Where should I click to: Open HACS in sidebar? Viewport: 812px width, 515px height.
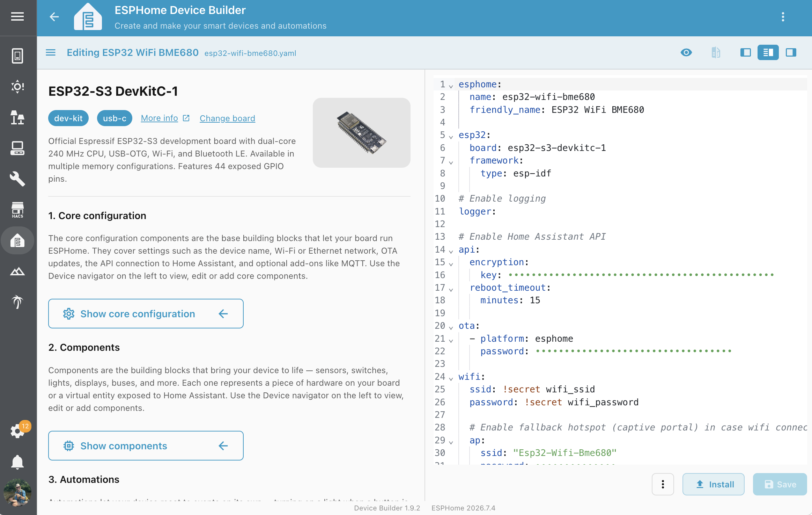(17, 210)
